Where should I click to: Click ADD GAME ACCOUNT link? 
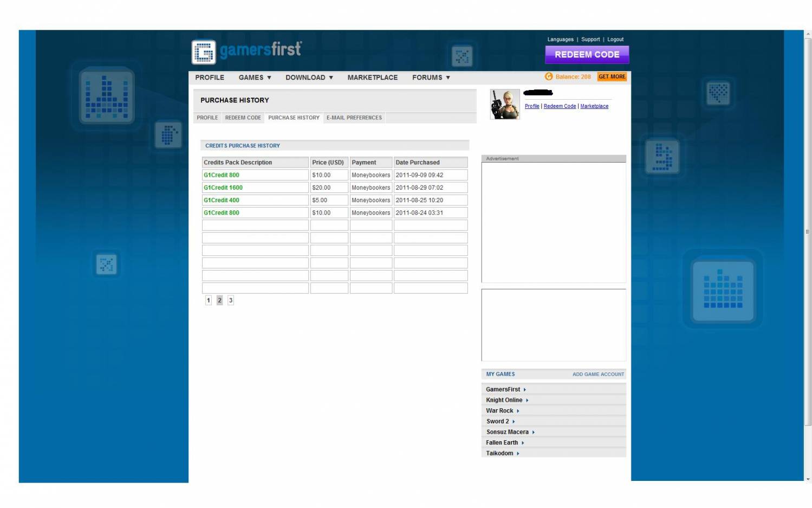point(597,375)
